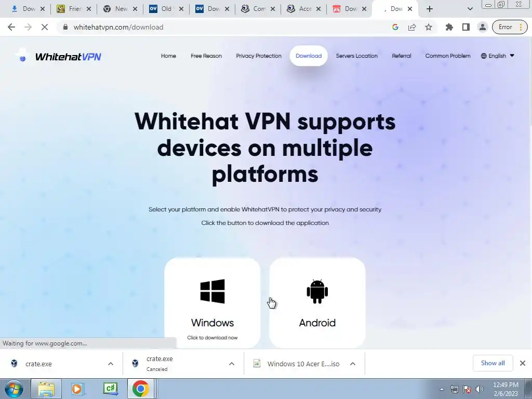Viewport: 532px width, 399px height.
Task: Close the Old Version tab
Action: tap(181, 9)
